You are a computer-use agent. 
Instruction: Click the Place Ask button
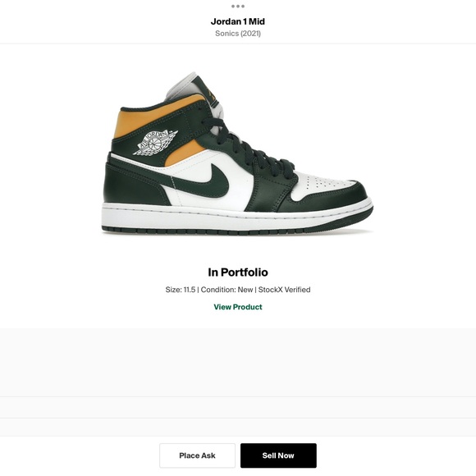pyautogui.click(x=197, y=455)
